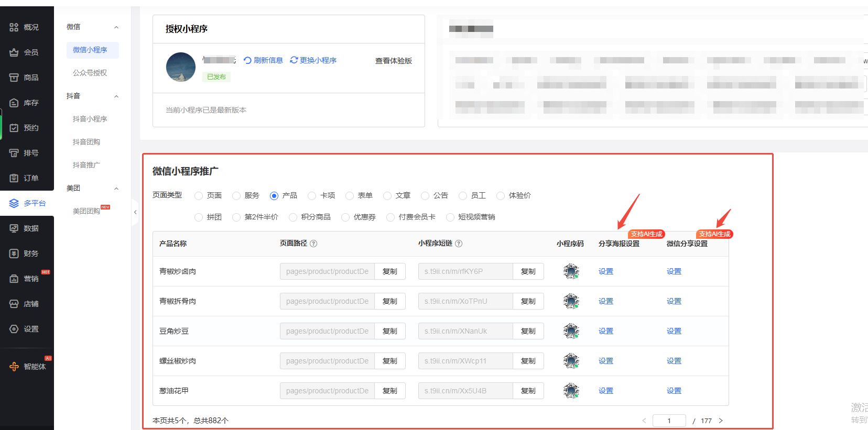This screenshot has height=430, width=868.
Task: Click the 智能体 AI agent icon
Action: (x=14, y=367)
